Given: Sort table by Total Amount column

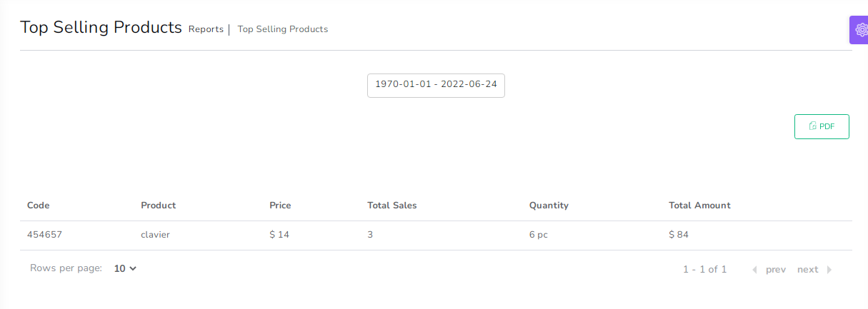Looking at the screenshot, I should pos(699,206).
